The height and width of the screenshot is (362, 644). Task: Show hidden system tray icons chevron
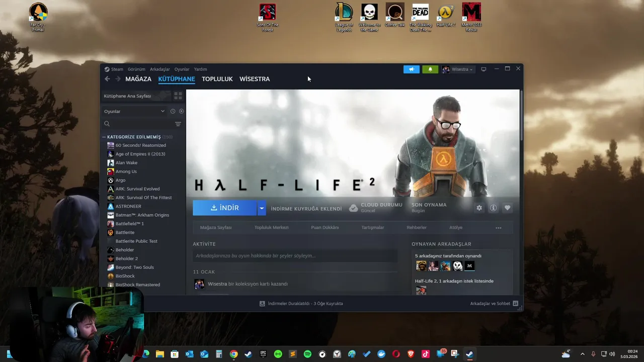(x=583, y=354)
